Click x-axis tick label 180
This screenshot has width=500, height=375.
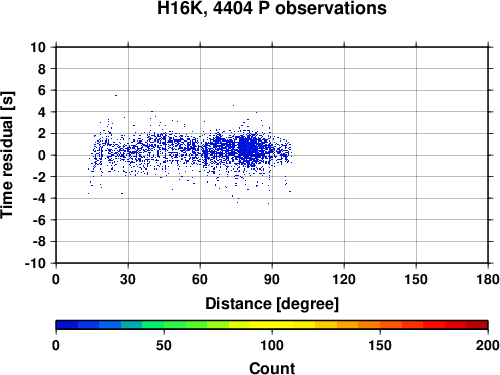[x=488, y=279]
